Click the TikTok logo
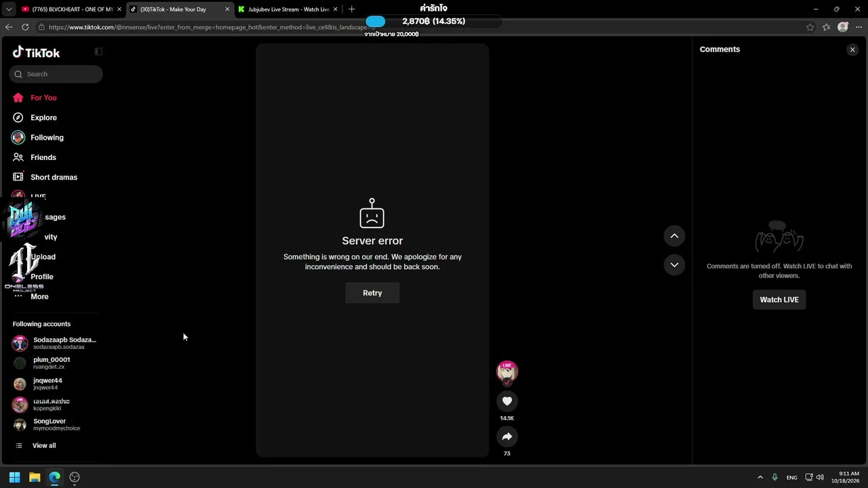Screen dimensions: 868x488 (x=37, y=52)
